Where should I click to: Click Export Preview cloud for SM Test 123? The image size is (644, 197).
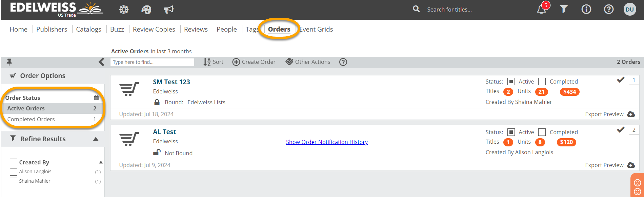(631, 114)
